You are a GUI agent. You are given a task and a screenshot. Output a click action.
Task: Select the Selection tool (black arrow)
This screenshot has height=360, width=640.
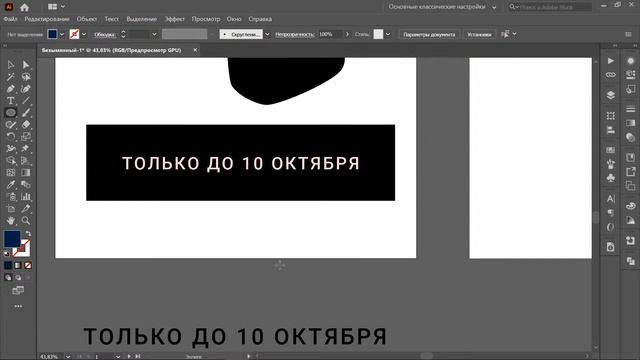tap(11, 65)
